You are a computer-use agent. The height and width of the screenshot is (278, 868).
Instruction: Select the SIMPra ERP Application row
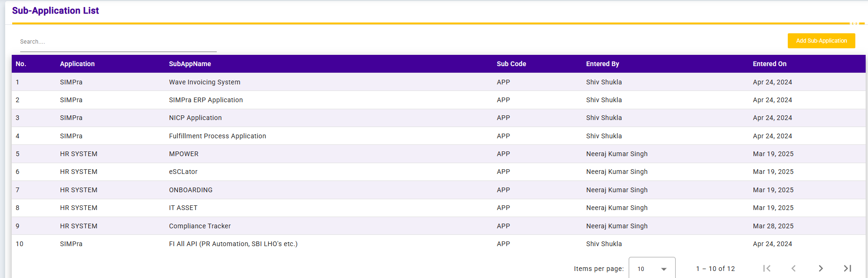pyautogui.click(x=206, y=100)
